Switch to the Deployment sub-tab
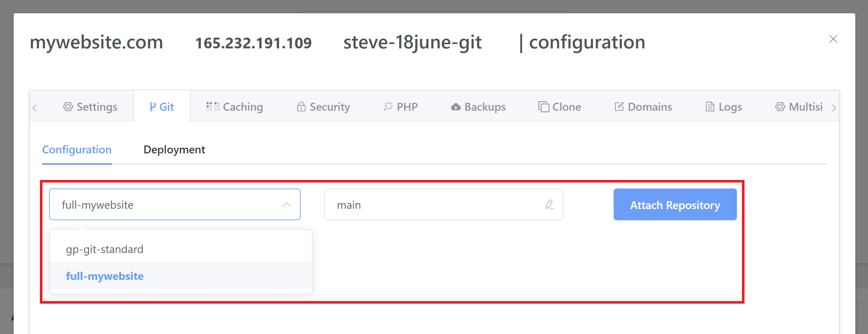The height and width of the screenshot is (334, 868). click(174, 150)
